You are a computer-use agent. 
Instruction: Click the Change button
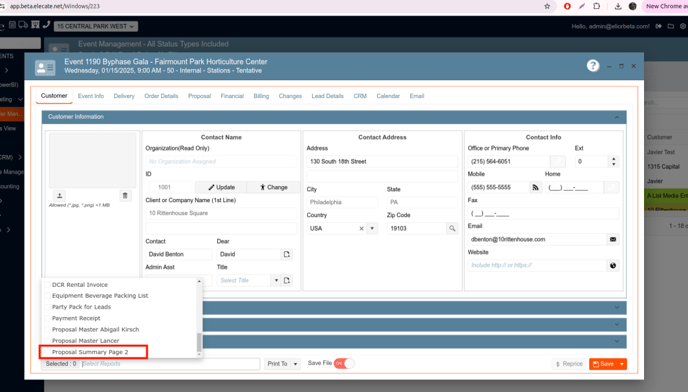click(273, 187)
